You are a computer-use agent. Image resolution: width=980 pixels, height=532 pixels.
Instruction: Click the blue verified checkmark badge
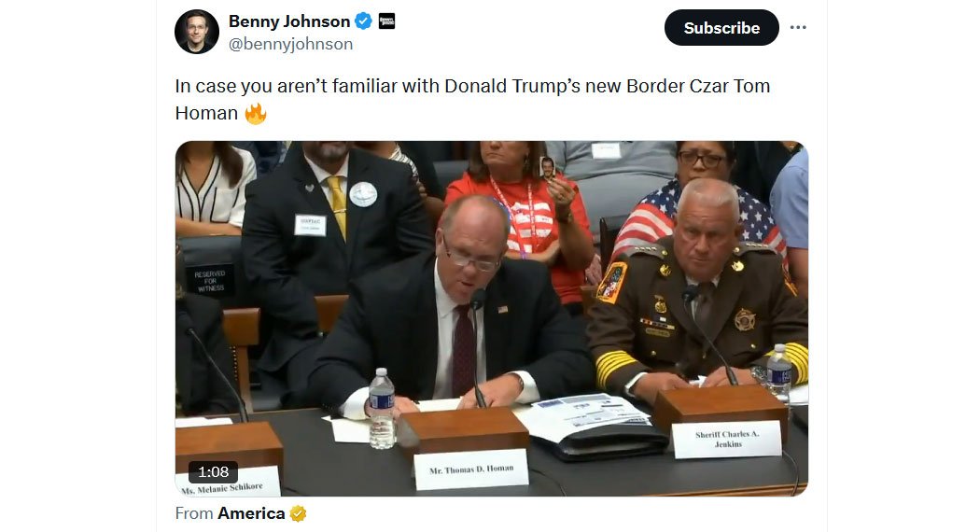(x=364, y=21)
